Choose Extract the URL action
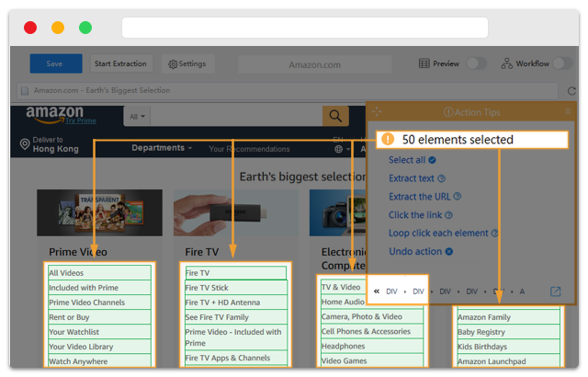This screenshot has height=377, width=588. (419, 197)
